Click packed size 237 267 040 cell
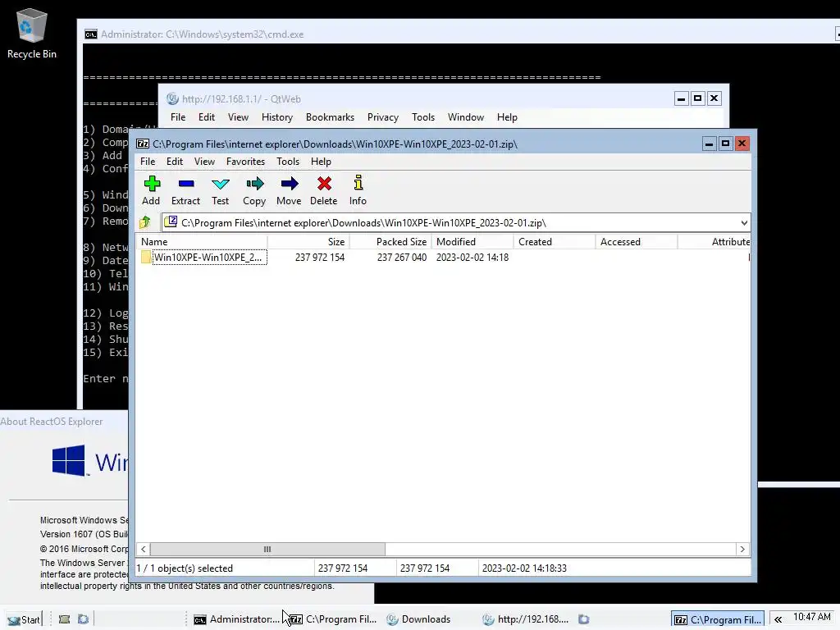The width and height of the screenshot is (840, 630). (402, 257)
